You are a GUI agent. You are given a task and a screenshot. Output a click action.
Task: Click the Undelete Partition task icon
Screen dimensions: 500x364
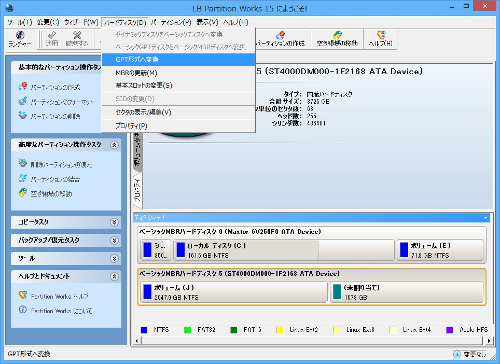[x=23, y=163]
